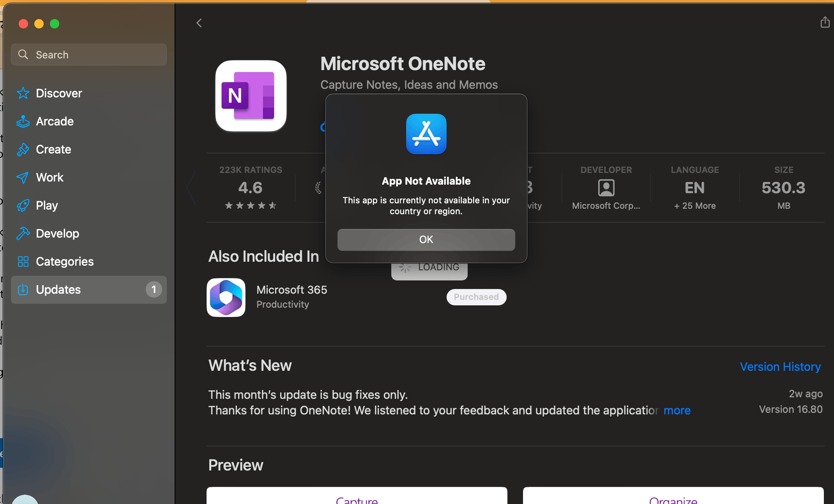This screenshot has width=834, height=504.
Task: Click the Work paper plane icon
Action: click(x=23, y=178)
